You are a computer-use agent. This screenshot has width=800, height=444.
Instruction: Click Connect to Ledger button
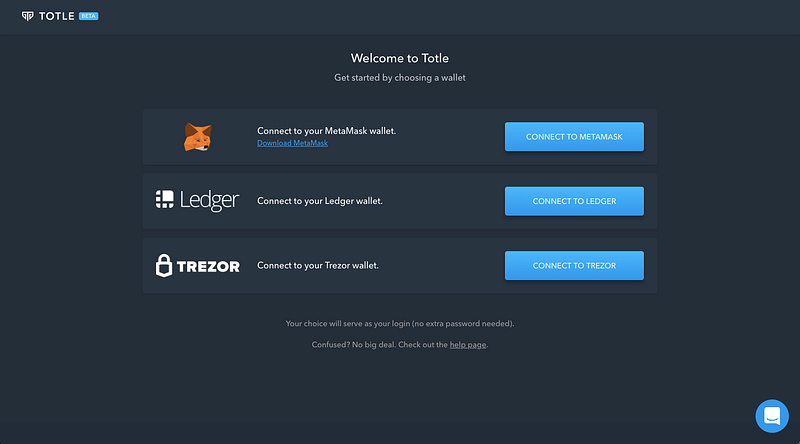574,201
